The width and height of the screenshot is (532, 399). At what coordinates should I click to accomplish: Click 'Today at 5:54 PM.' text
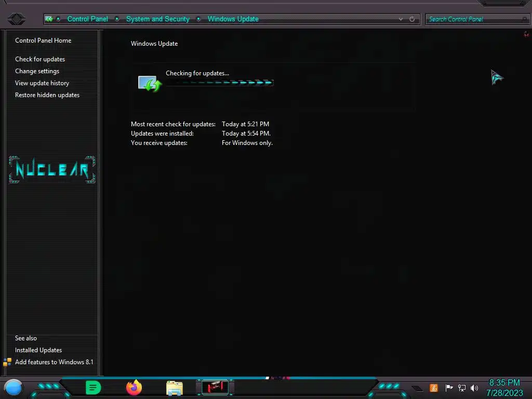[246, 134]
